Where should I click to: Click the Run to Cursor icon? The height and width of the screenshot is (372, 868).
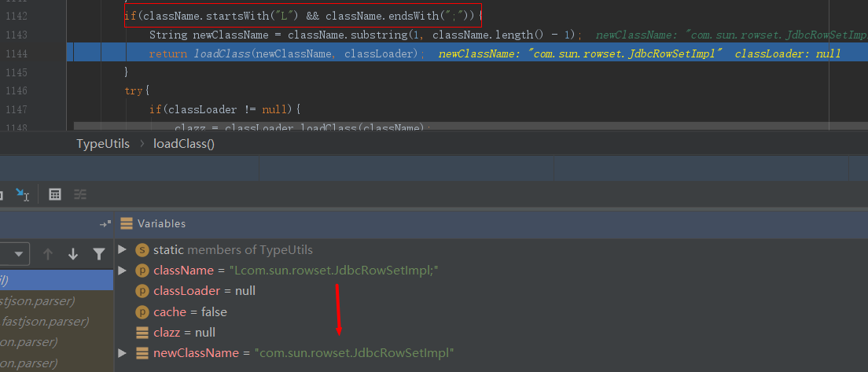tap(22, 194)
